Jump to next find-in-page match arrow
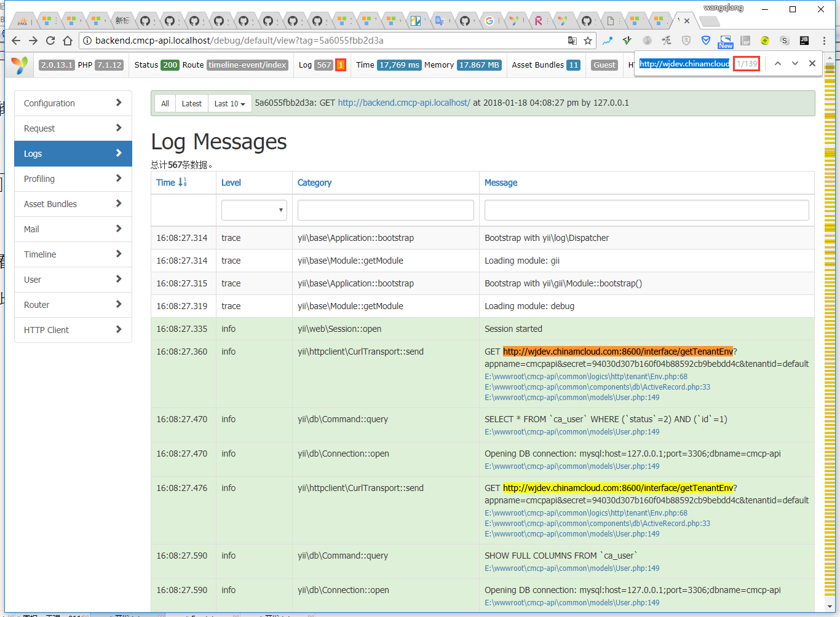840x617 pixels. [x=795, y=63]
